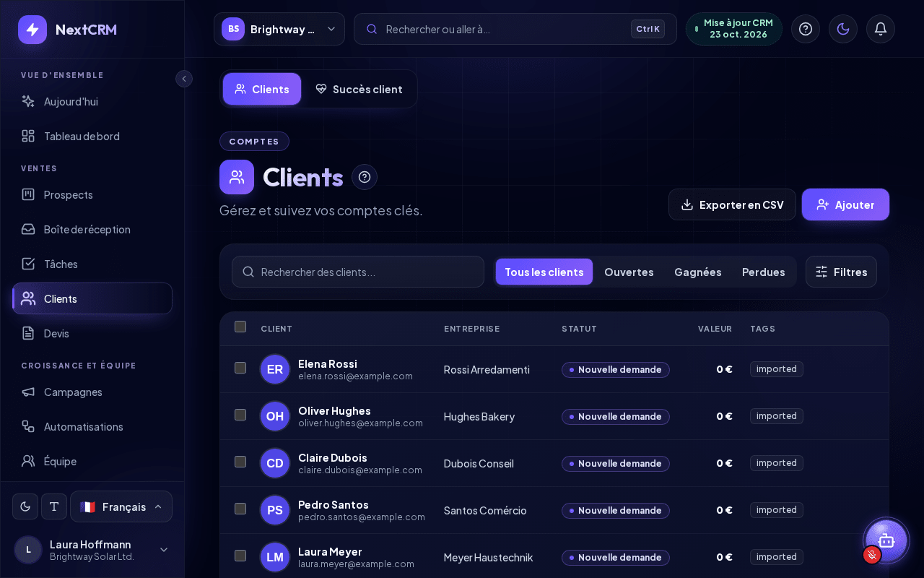Select the Elena Rossi row checkbox
The height and width of the screenshot is (578, 924).
pyautogui.click(x=240, y=368)
